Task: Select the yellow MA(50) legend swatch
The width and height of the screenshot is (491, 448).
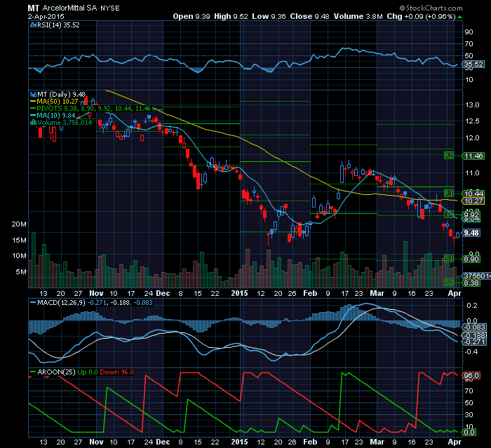Action: pyautogui.click(x=33, y=102)
